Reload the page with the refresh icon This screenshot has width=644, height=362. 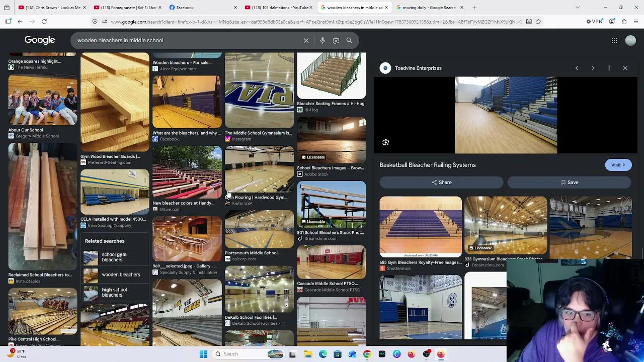tap(44, 22)
